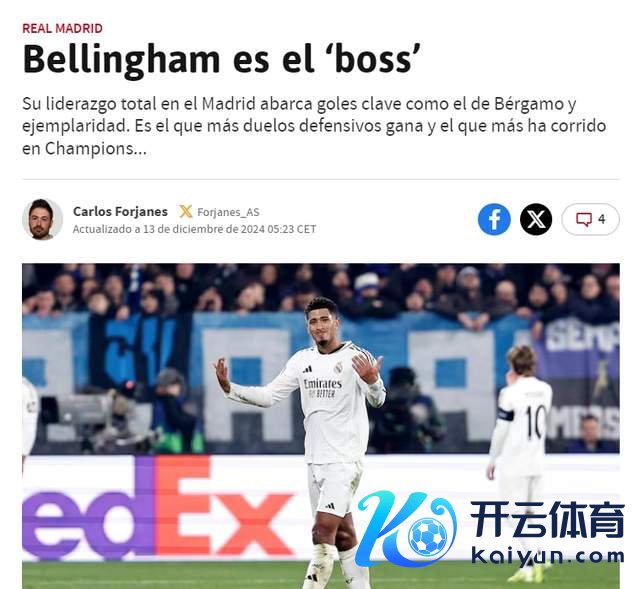This screenshot has width=640, height=589.
Task: Click the article updated date line
Action: (x=194, y=229)
